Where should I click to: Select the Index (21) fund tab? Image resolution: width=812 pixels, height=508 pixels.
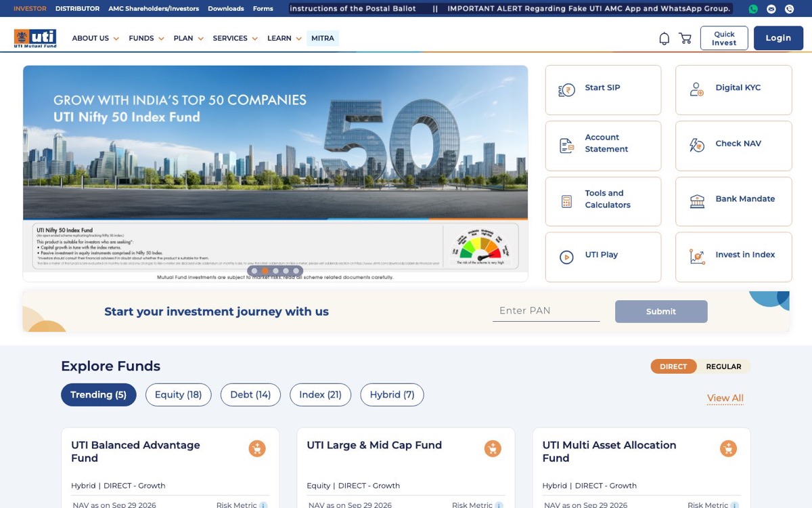[x=320, y=395]
